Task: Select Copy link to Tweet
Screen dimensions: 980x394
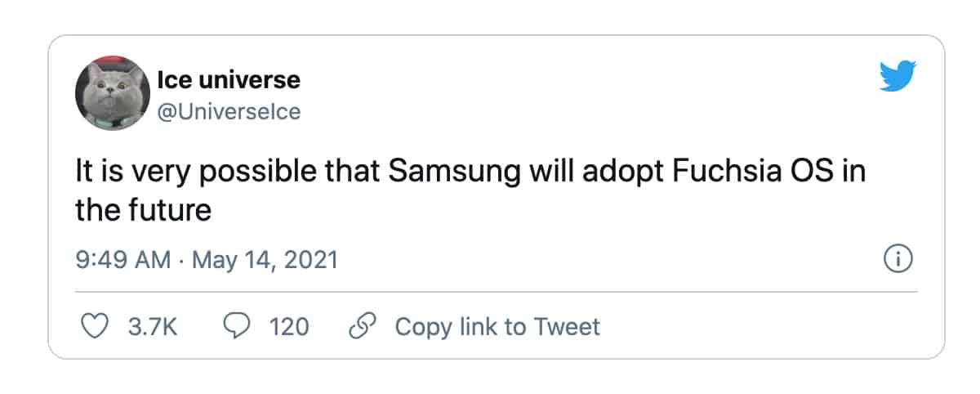Action: 497,327
